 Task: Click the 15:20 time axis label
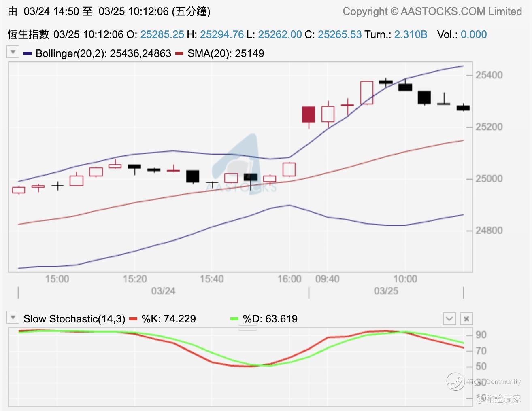point(135,279)
